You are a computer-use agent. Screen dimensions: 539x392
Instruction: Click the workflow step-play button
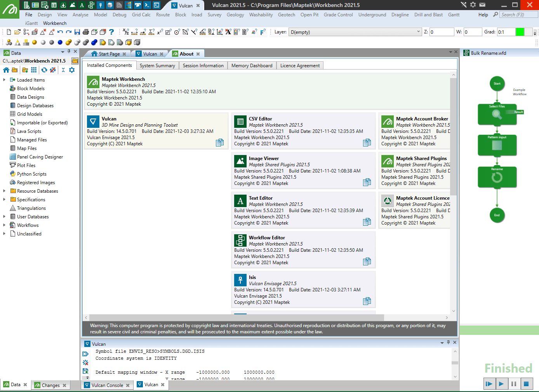click(489, 384)
